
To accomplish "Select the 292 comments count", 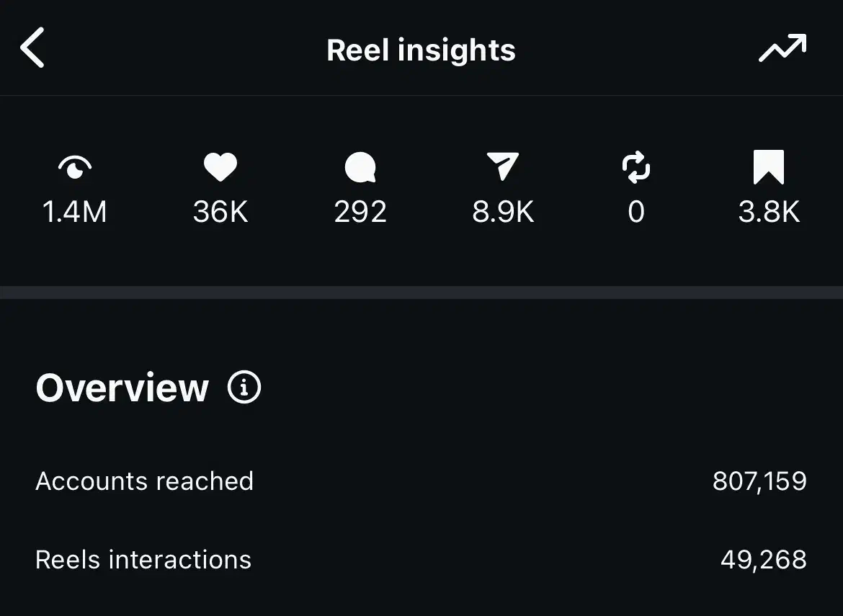I will [x=360, y=213].
